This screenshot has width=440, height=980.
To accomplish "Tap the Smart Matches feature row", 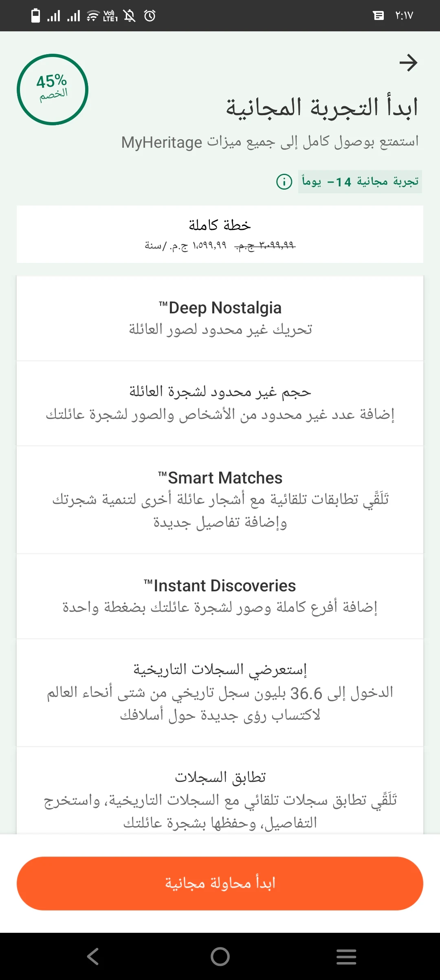I will [220, 499].
